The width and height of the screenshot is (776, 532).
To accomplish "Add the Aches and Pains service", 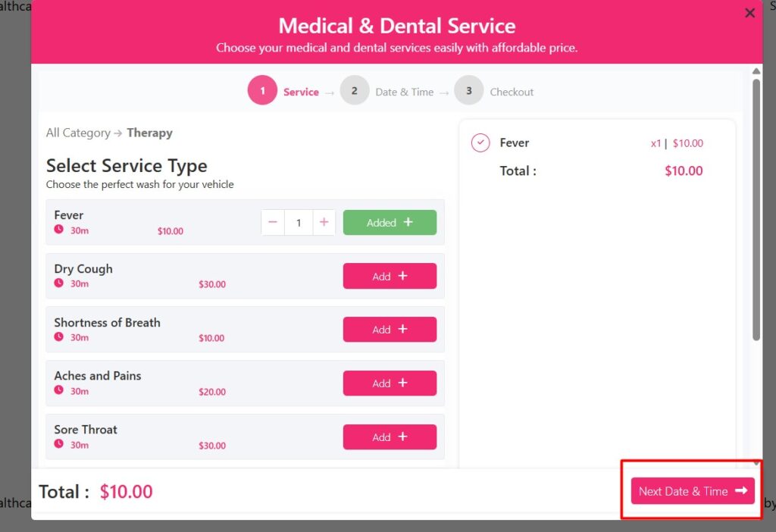I will (390, 383).
